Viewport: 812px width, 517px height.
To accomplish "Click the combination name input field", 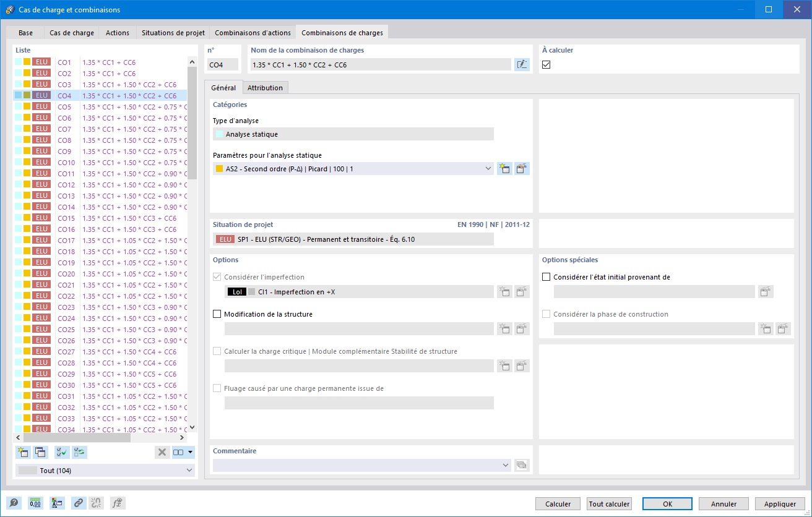I will tap(381, 64).
